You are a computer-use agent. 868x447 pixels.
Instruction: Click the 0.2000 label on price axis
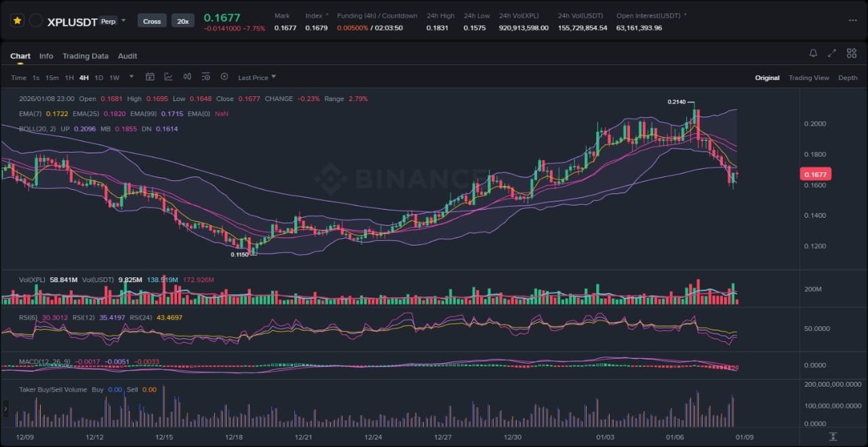pos(815,123)
